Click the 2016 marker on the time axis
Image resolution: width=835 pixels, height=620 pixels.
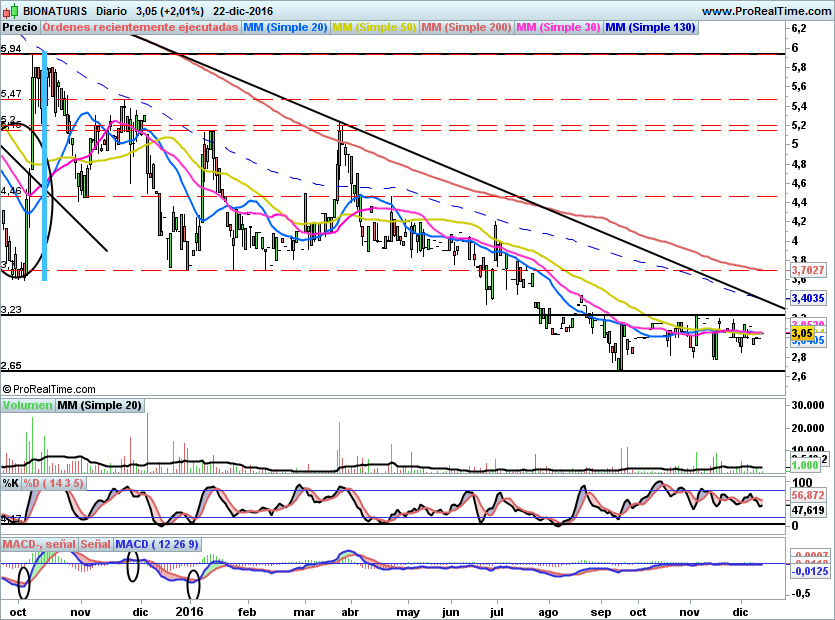pos(189,609)
